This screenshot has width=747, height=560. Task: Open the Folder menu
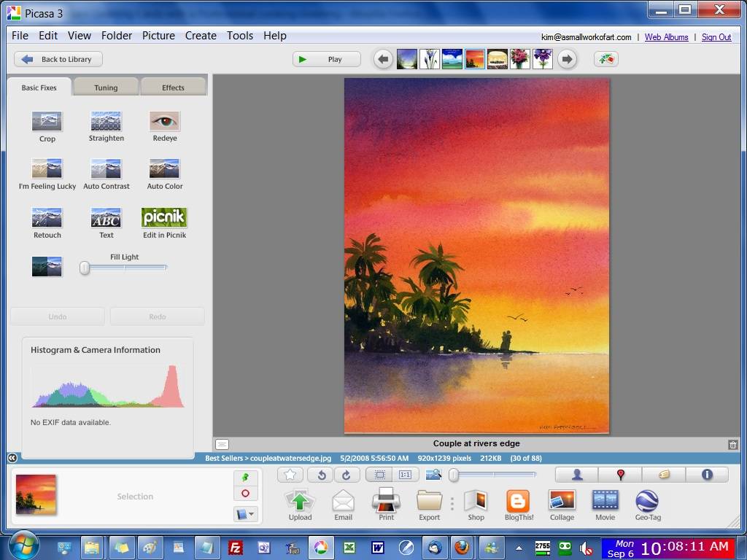tap(117, 36)
